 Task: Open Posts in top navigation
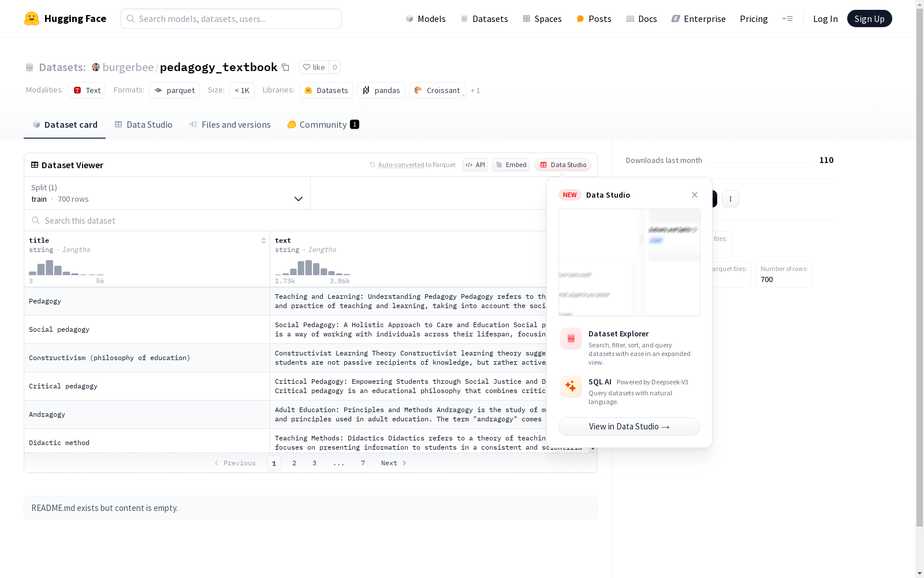(x=594, y=18)
